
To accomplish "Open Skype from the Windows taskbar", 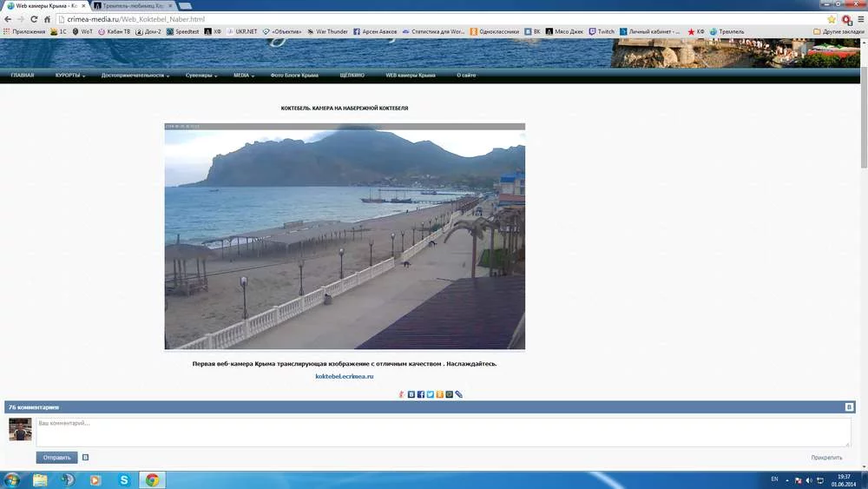I will (x=124, y=479).
